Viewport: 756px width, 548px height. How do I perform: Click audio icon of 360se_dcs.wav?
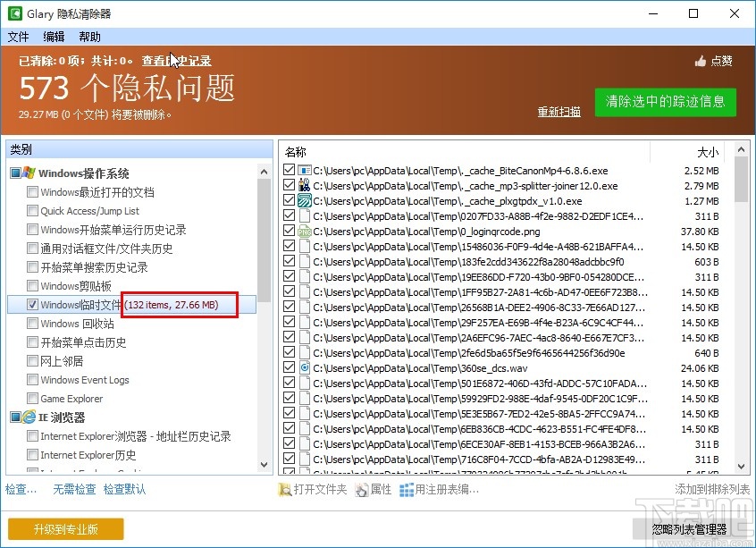tap(304, 367)
